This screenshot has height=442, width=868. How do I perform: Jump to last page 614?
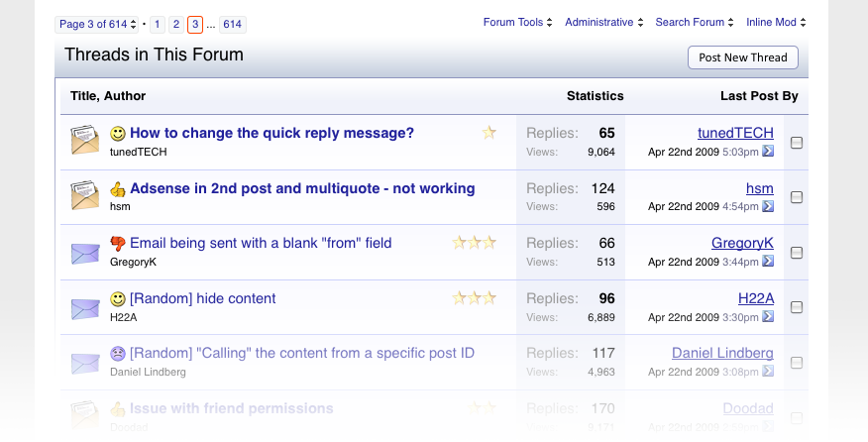tap(232, 24)
